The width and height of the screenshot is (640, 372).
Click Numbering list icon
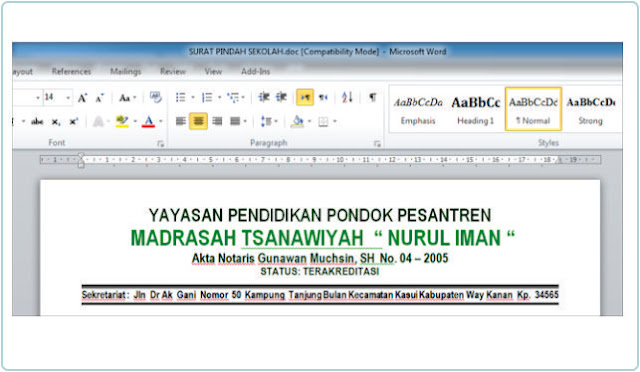[207, 97]
